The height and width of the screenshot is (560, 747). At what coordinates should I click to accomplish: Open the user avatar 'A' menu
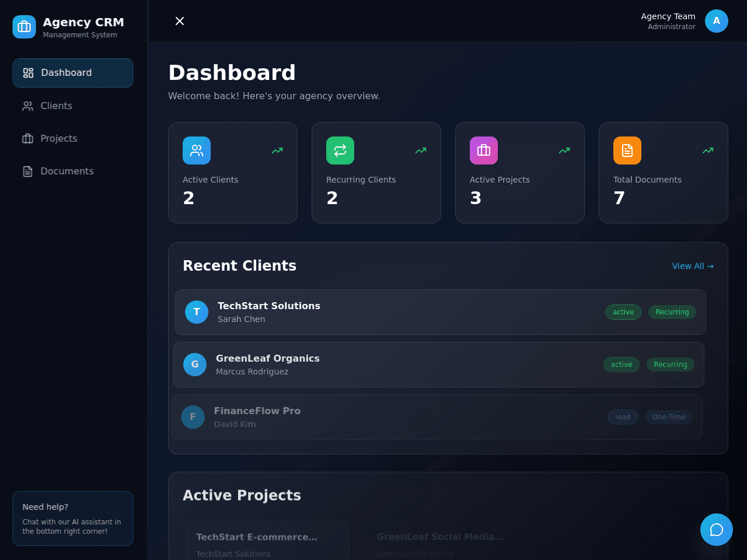717,21
